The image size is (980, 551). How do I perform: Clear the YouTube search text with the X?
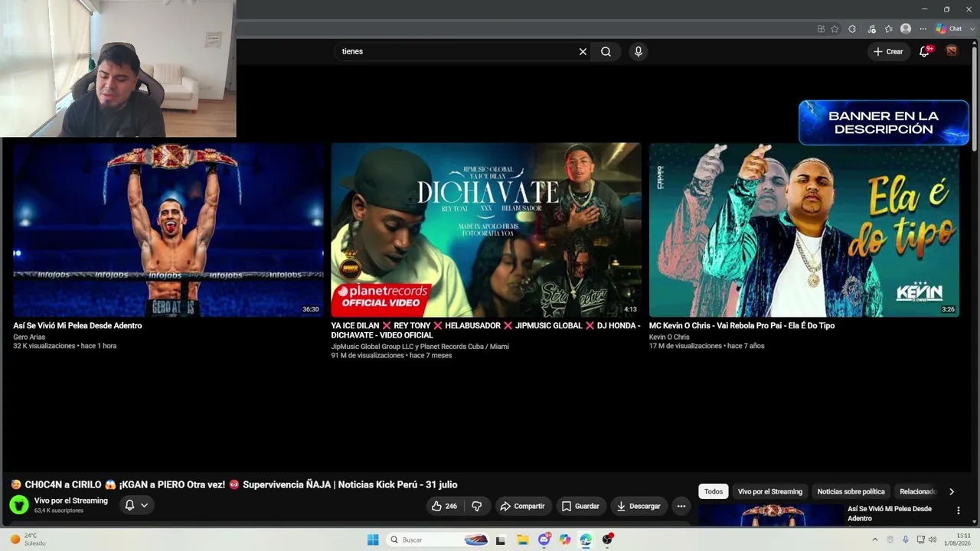[x=583, y=51]
